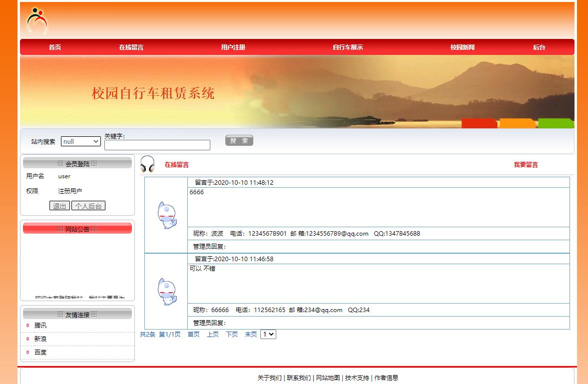This screenshot has width=588, height=384.
Task: Click the pink bullet icon before 百度
Action: coord(26,352)
